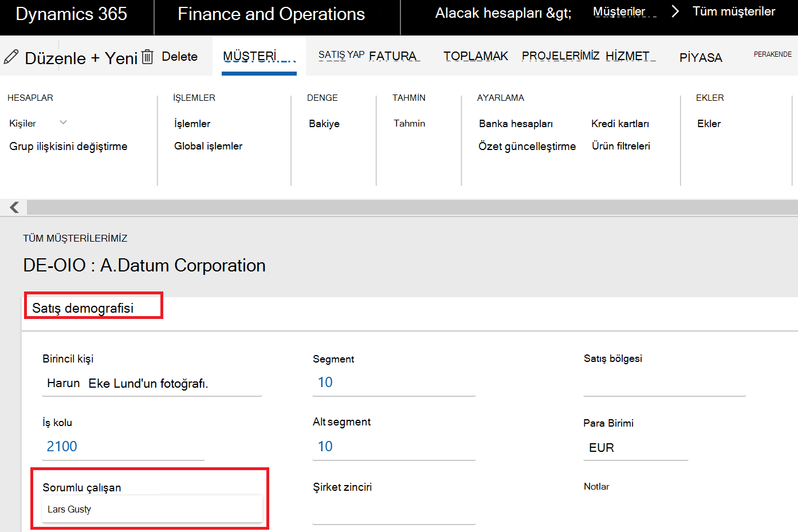798x532 pixels.
Task: Click Grup ilişkisini değiştirme
Action: (x=68, y=147)
